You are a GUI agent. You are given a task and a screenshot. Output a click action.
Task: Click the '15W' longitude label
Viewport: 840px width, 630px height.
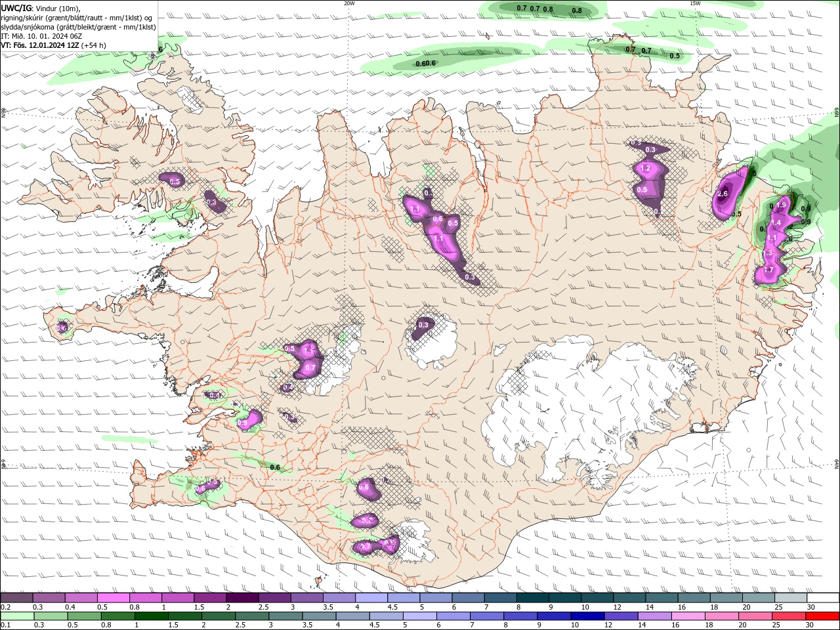click(695, 3)
